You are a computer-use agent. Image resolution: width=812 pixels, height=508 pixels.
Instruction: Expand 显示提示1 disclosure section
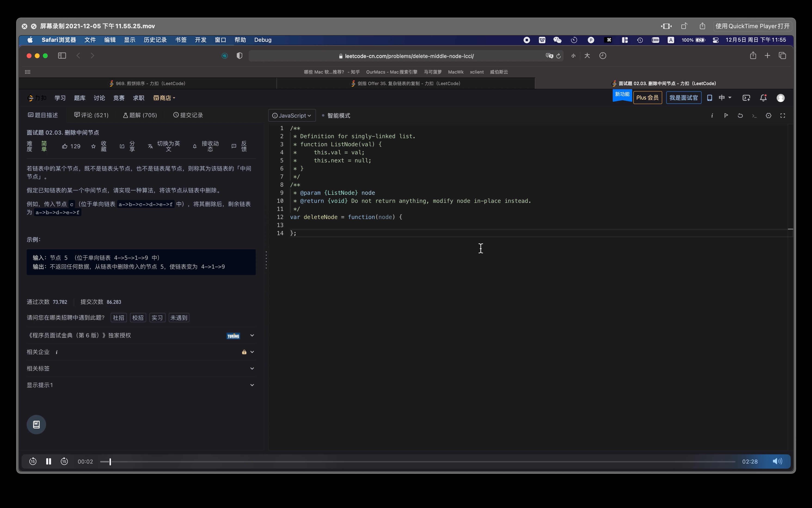point(251,384)
